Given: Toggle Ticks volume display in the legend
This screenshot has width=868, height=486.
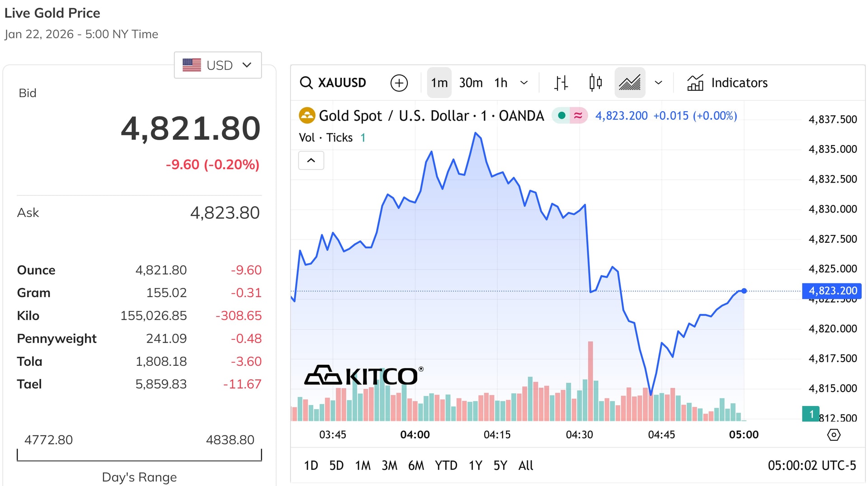Looking at the screenshot, I should tap(339, 137).
